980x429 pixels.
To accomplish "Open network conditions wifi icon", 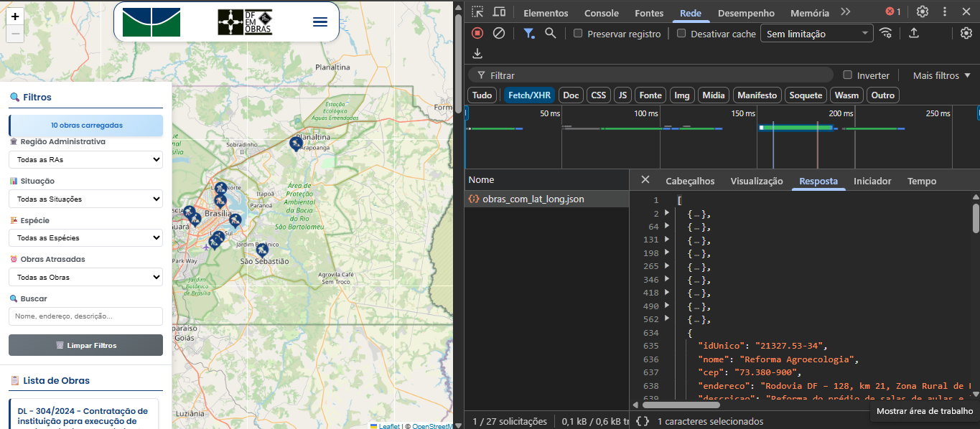I will 886,33.
